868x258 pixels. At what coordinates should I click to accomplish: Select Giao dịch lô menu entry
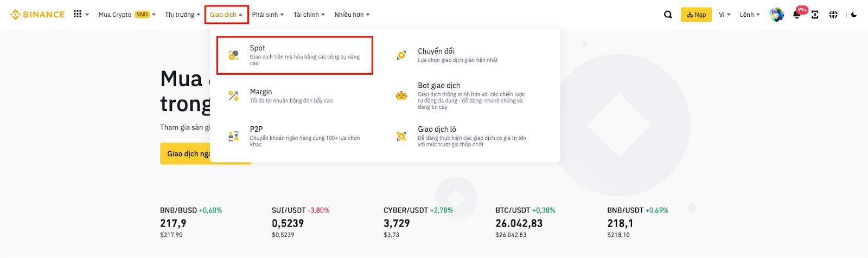(x=467, y=137)
